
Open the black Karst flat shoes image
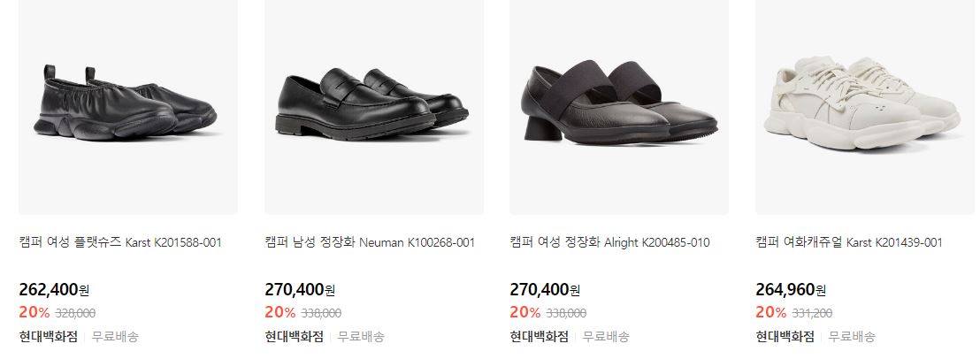[128, 107]
